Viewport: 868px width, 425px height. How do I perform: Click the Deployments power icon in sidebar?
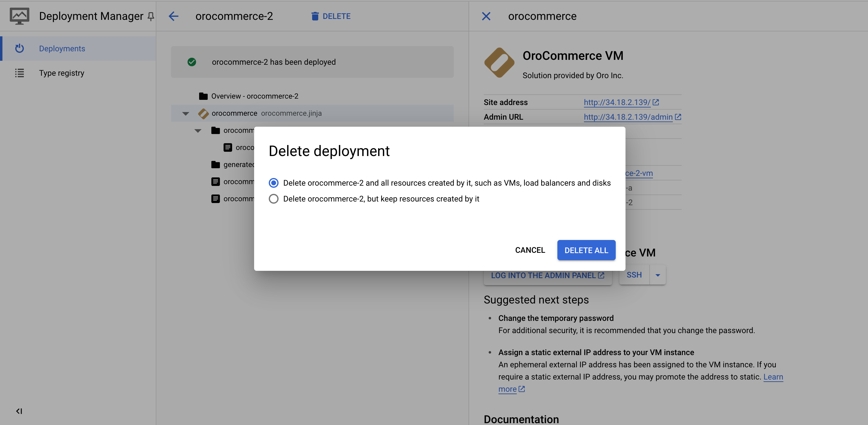pos(20,49)
